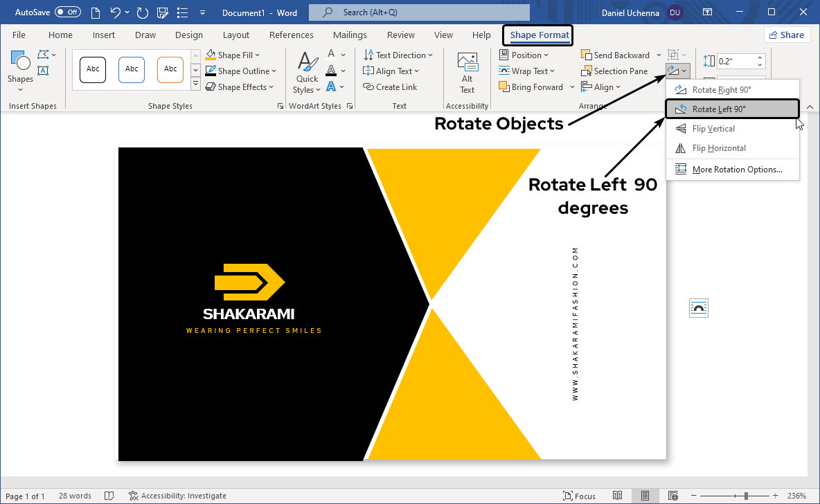Click the Alt Text icon
This screenshot has width=820, height=504.
467,73
